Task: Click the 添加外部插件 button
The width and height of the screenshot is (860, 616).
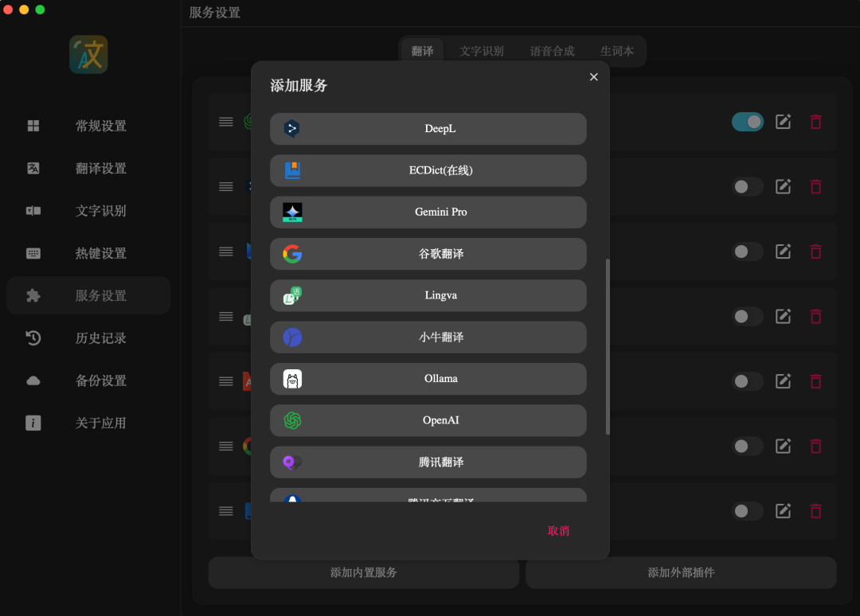Action: click(x=681, y=573)
